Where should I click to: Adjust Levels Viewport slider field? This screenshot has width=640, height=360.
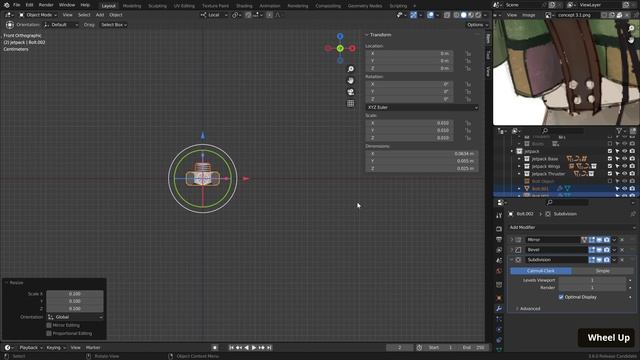click(592, 280)
